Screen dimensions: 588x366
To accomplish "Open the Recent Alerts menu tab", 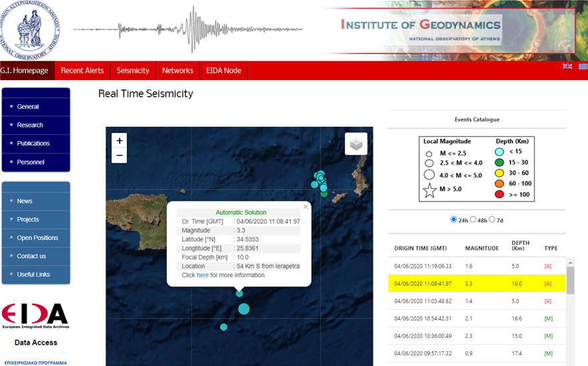I will (x=82, y=71).
